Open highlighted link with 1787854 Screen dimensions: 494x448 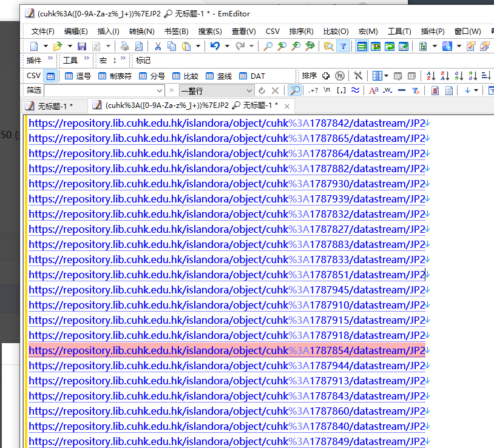tap(227, 350)
